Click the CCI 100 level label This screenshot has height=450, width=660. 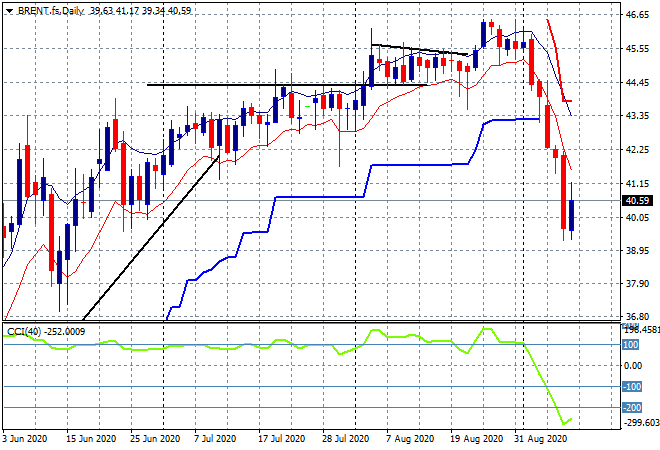click(631, 345)
